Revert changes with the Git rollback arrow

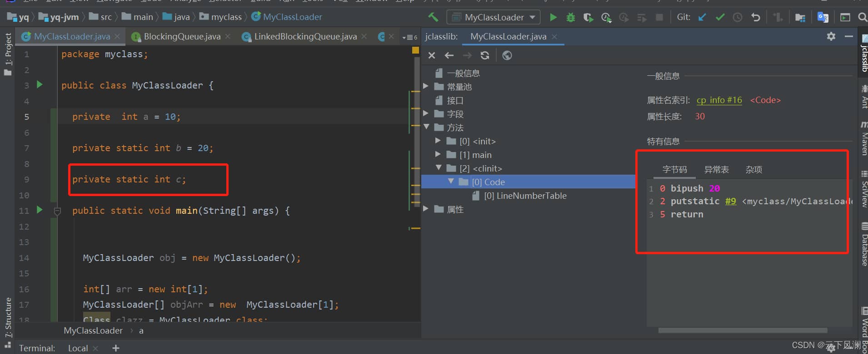click(755, 17)
